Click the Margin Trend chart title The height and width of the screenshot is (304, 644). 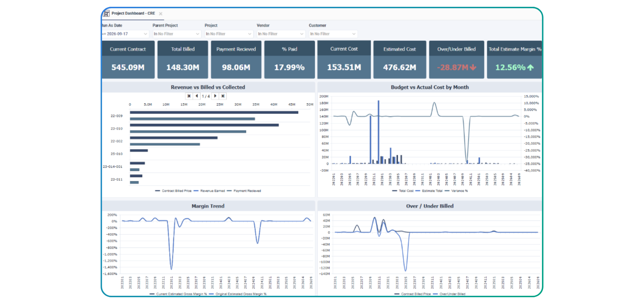coord(208,206)
